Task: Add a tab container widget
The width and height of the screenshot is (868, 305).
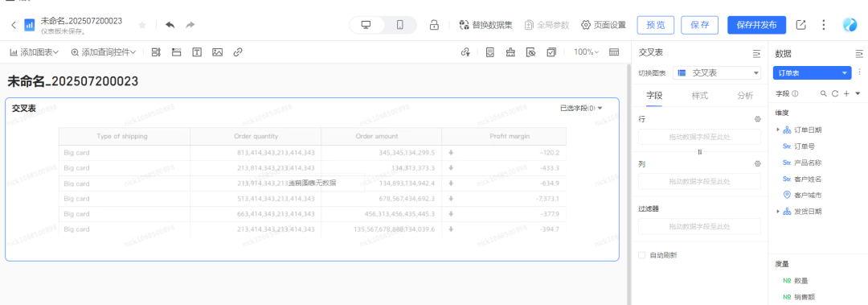Action: pyautogui.click(x=177, y=52)
